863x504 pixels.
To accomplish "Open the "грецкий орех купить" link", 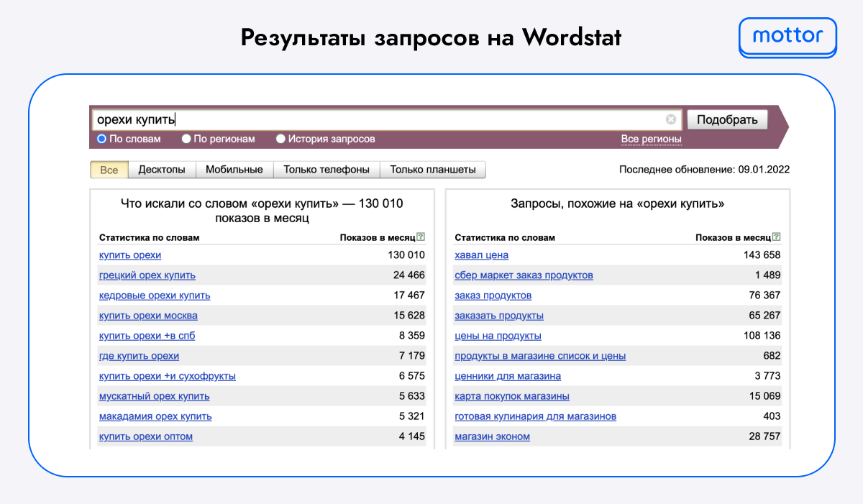I will click(x=147, y=275).
